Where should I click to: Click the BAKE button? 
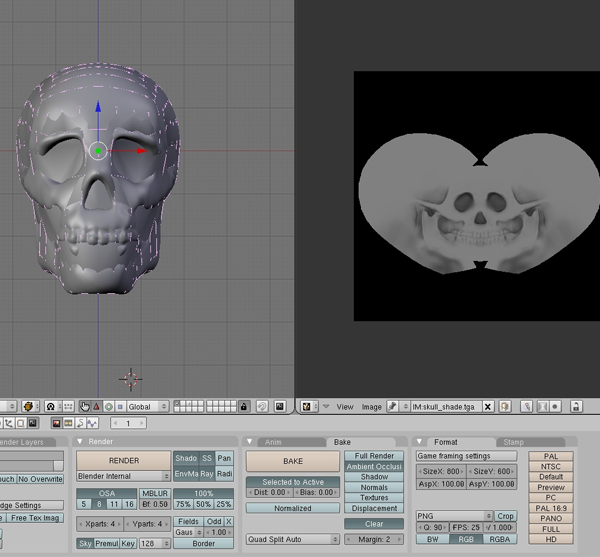pyautogui.click(x=293, y=461)
